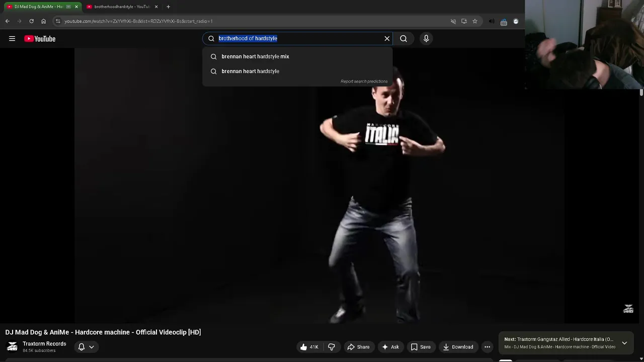The image size is (644, 362).
Task: Click the page vertical scrollbar
Action: pos(641,93)
